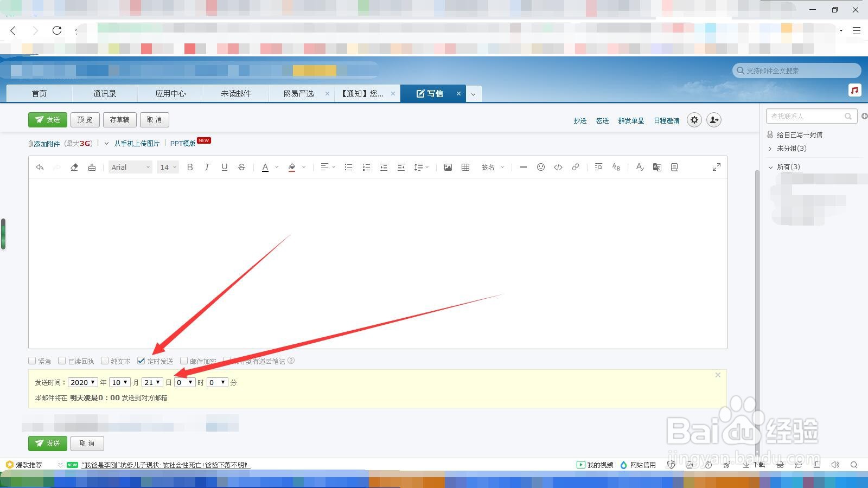Select the month 10 dropdown
868x488 pixels.
(x=120, y=382)
